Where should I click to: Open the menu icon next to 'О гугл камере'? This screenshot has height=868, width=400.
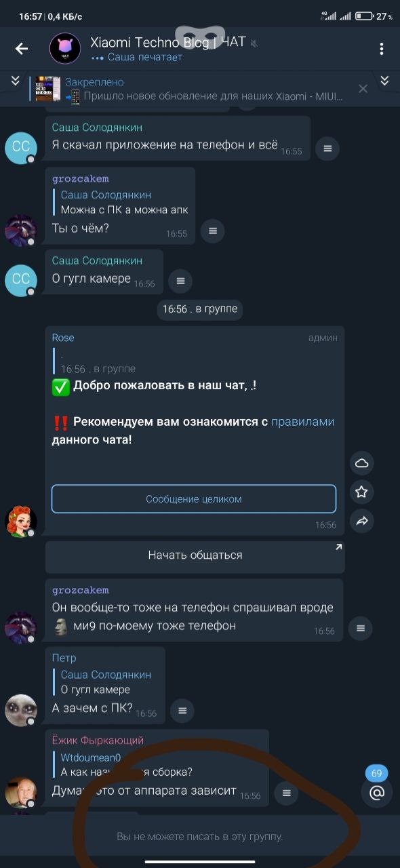tap(180, 281)
